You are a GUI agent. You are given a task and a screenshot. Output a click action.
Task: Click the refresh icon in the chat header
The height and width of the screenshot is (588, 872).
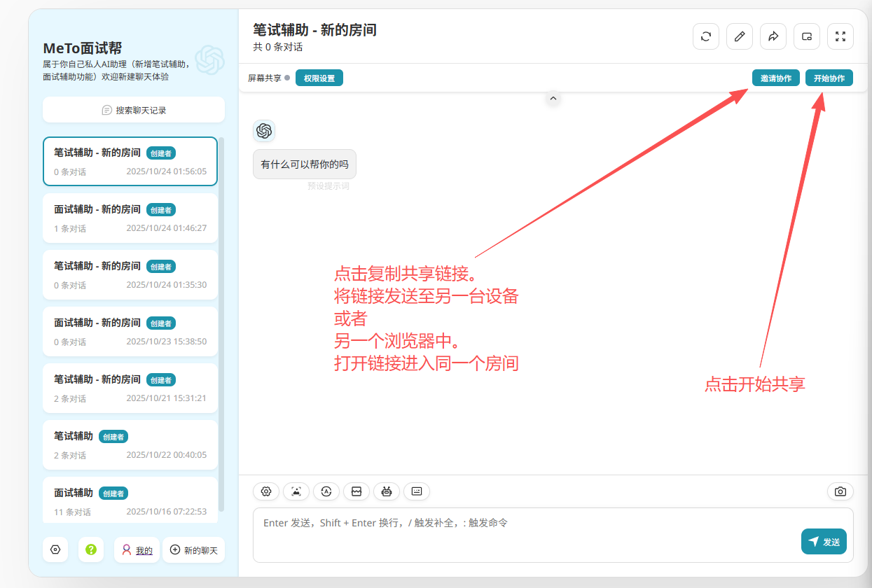706,36
